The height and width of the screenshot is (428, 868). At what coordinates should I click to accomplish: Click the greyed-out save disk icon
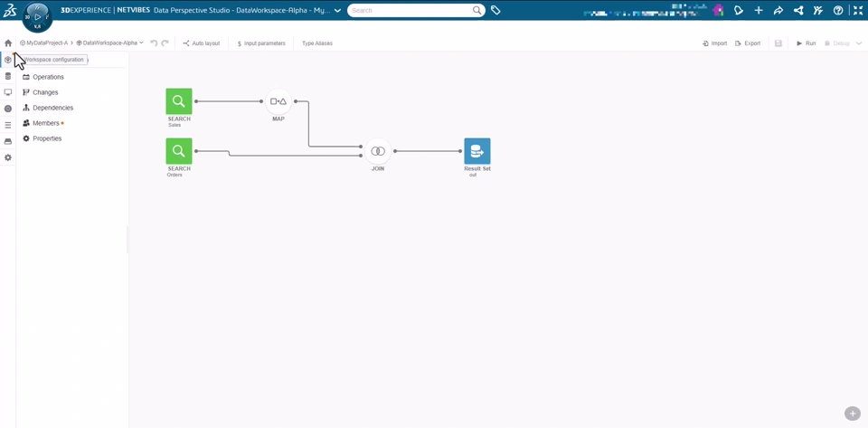tap(778, 43)
